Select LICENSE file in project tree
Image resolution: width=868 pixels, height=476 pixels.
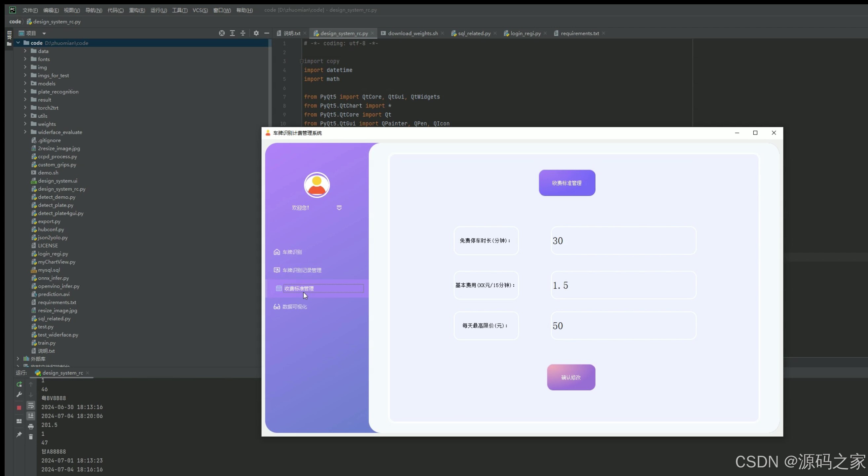pos(48,245)
